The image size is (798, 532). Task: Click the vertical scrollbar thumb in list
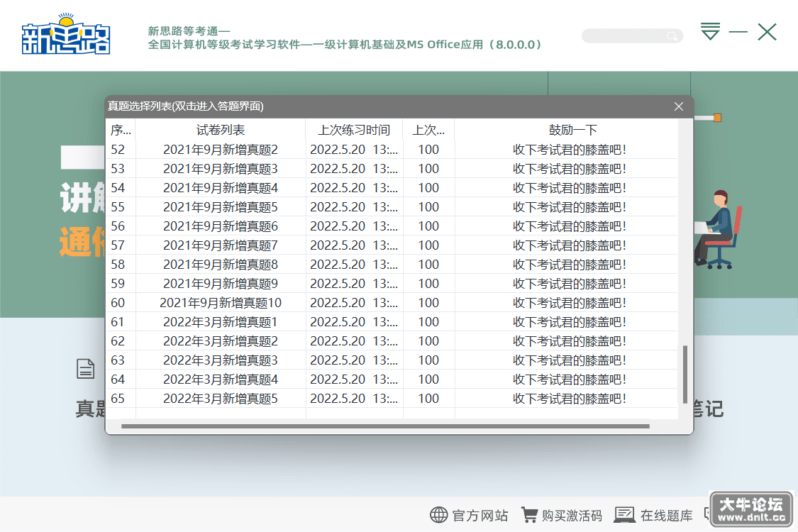(685, 375)
